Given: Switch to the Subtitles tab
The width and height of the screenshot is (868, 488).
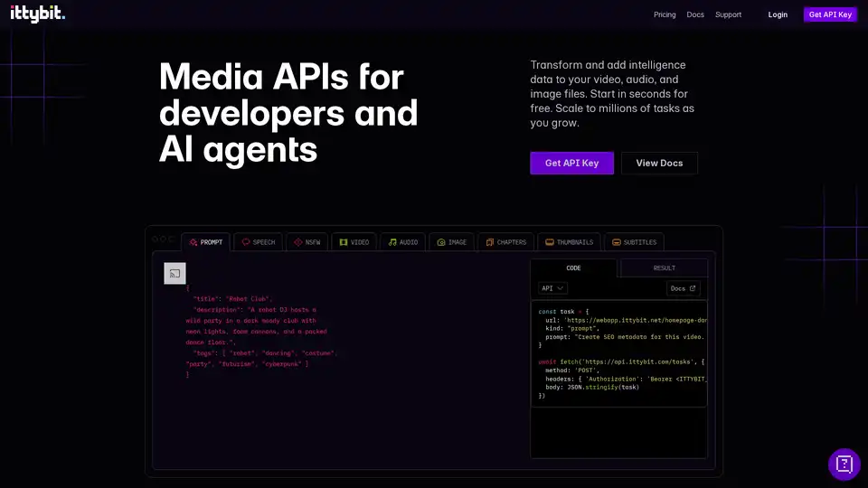Looking at the screenshot, I should pos(634,242).
